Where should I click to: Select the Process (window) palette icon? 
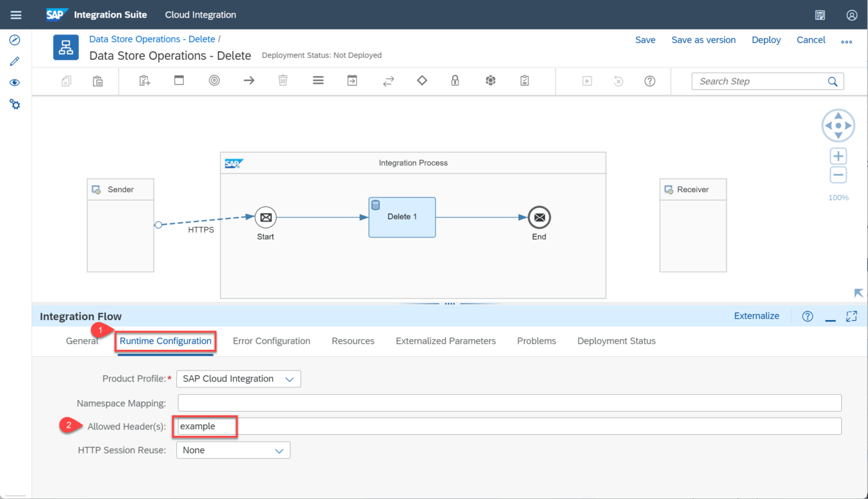click(x=179, y=80)
